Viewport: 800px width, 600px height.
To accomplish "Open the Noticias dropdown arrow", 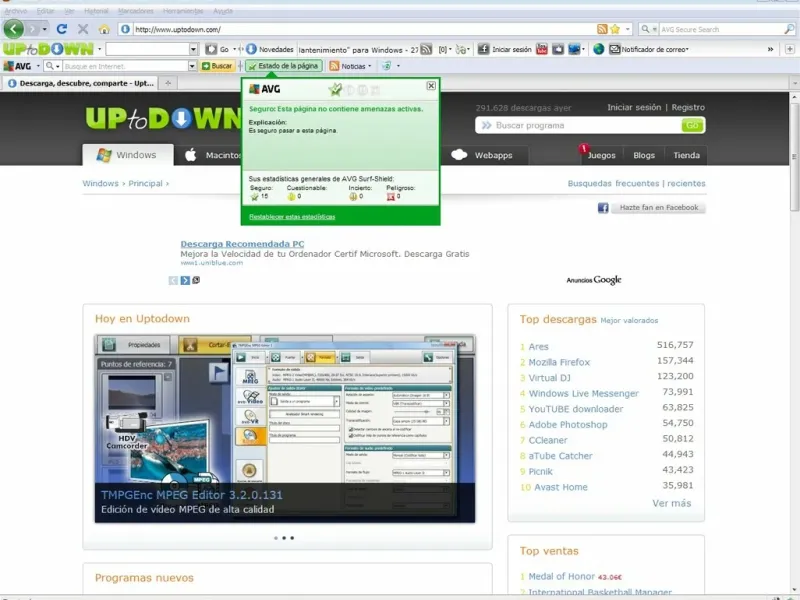I will point(369,66).
